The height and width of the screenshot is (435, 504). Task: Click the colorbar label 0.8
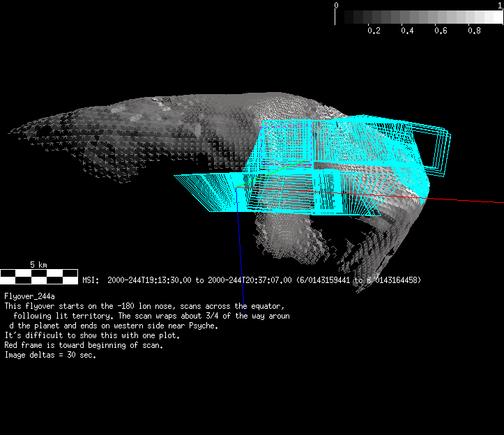click(474, 31)
